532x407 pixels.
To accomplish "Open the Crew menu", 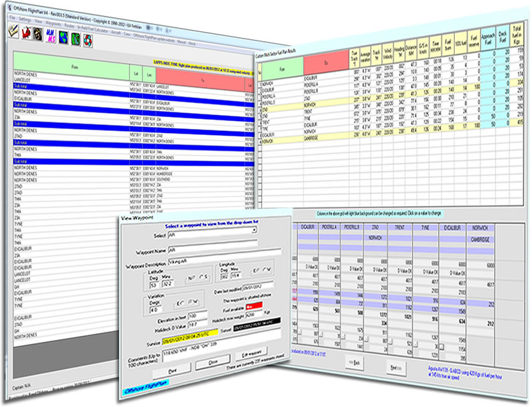I will (x=127, y=34).
